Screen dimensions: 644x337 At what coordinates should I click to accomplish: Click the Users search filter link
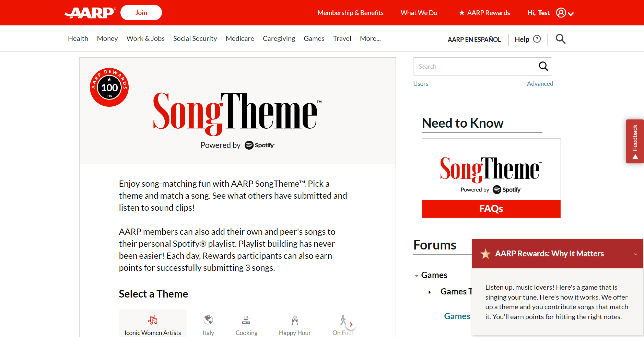(x=421, y=84)
